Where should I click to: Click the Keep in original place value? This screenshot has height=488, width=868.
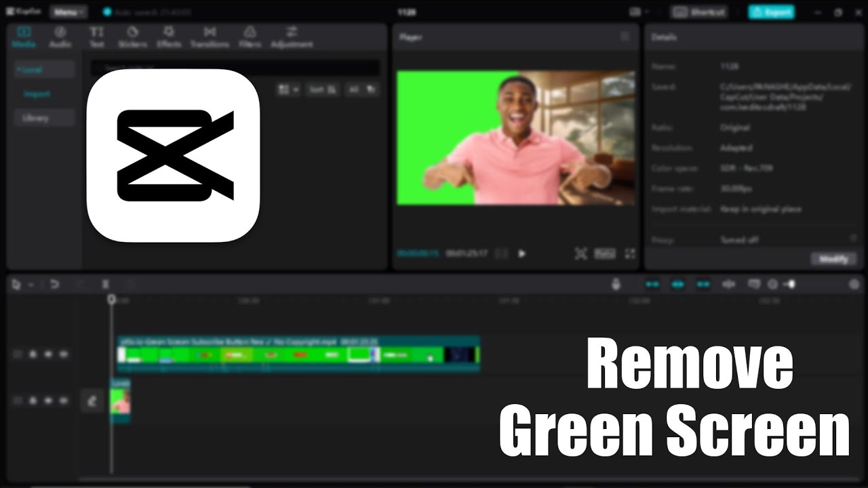(x=760, y=209)
